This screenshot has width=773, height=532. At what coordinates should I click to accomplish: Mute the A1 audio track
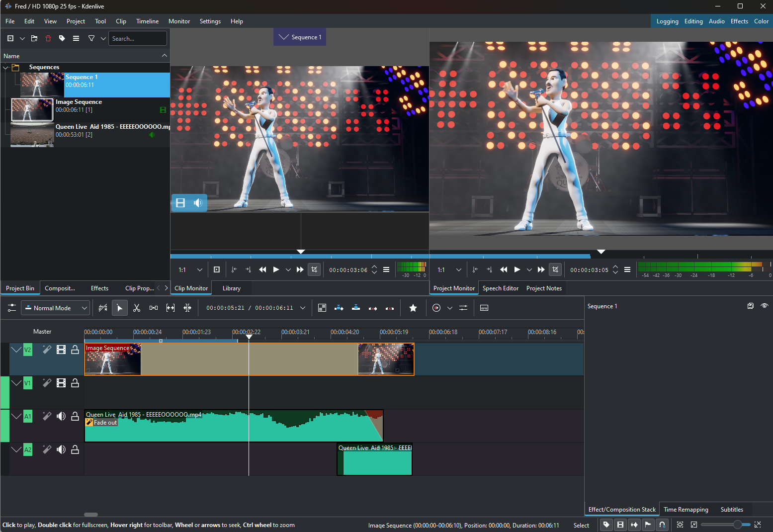[61, 417]
